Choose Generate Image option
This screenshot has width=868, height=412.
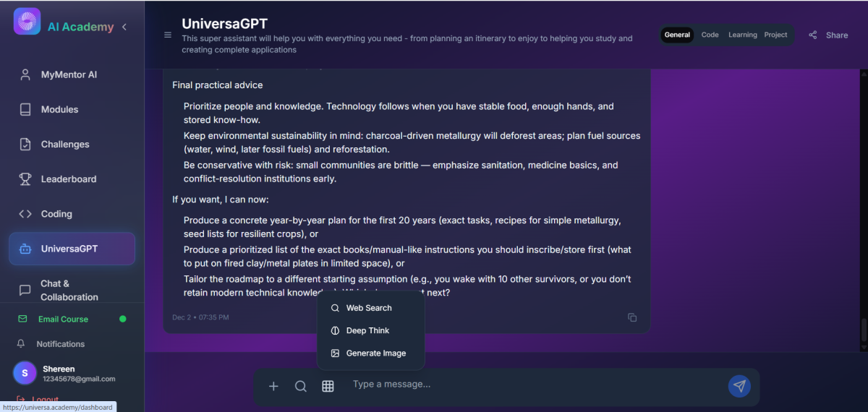pos(375,353)
